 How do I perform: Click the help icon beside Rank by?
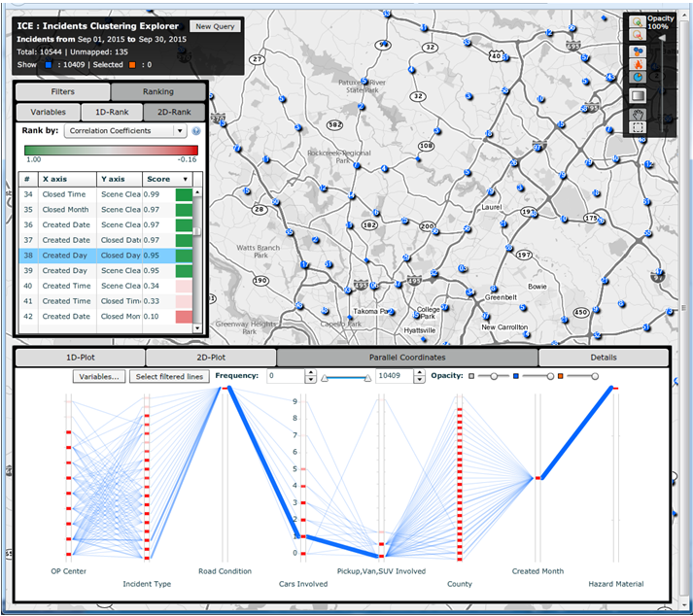click(196, 130)
